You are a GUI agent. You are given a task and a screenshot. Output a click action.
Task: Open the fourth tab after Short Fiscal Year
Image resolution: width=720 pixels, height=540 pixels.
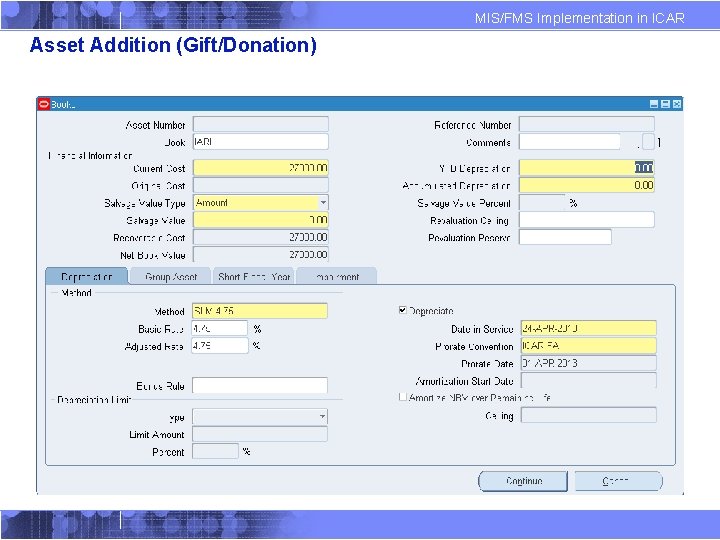pyautogui.click(x=337, y=276)
